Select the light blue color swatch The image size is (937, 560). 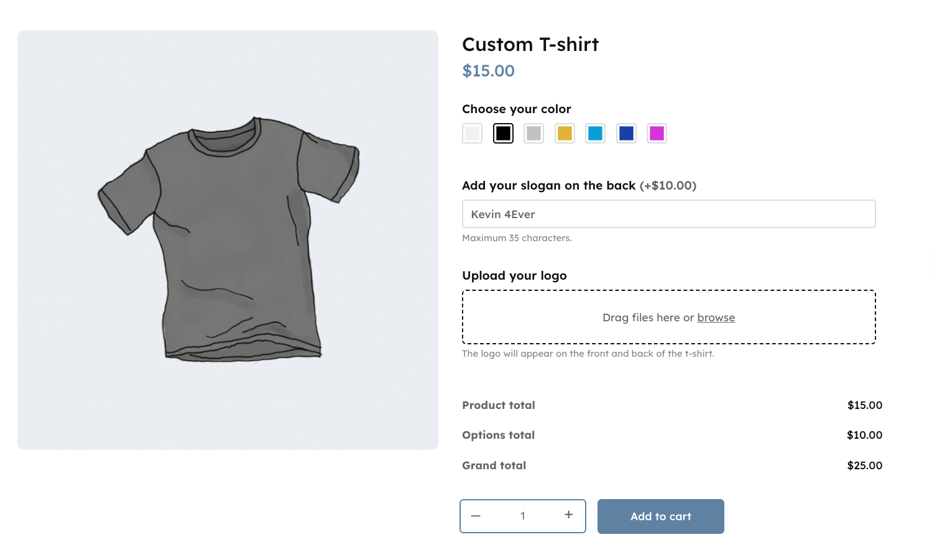594,133
